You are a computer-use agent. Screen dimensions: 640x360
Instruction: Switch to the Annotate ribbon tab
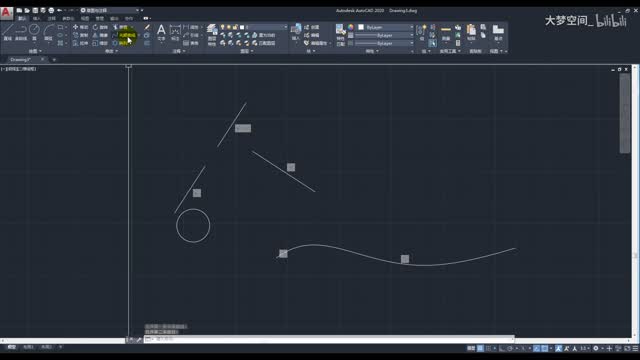click(x=51, y=18)
